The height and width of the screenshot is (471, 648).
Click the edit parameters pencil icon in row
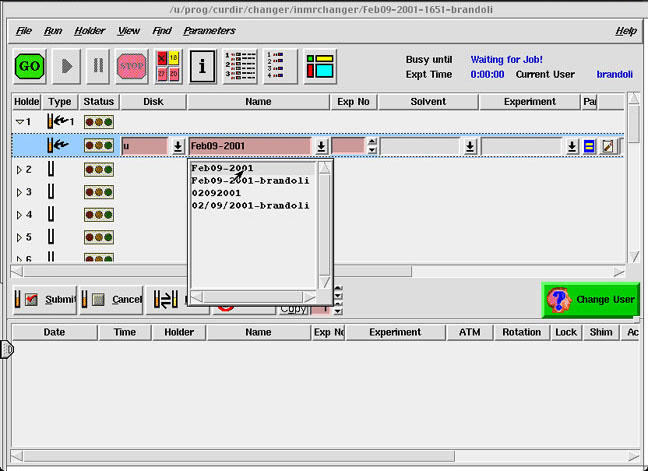608,146
